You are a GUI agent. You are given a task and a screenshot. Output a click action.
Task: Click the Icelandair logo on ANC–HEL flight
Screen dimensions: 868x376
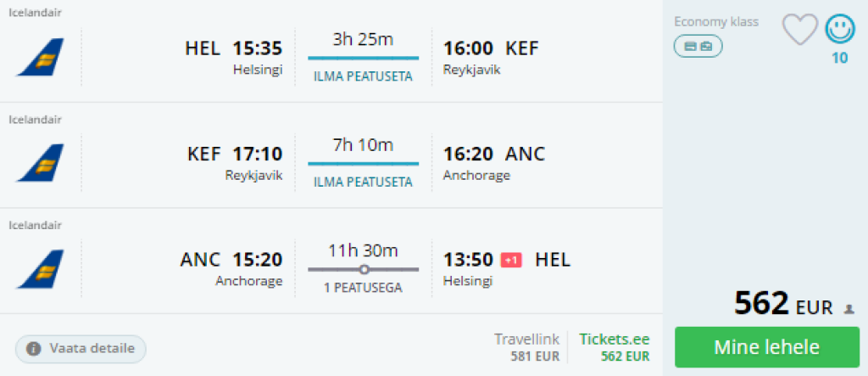click(39, 268)
